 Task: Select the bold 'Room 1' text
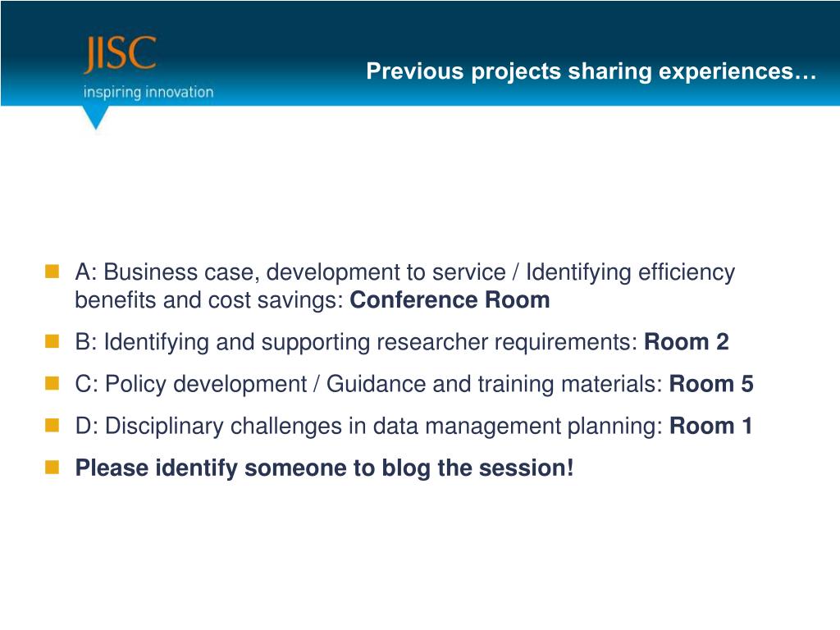pos(711,426)
